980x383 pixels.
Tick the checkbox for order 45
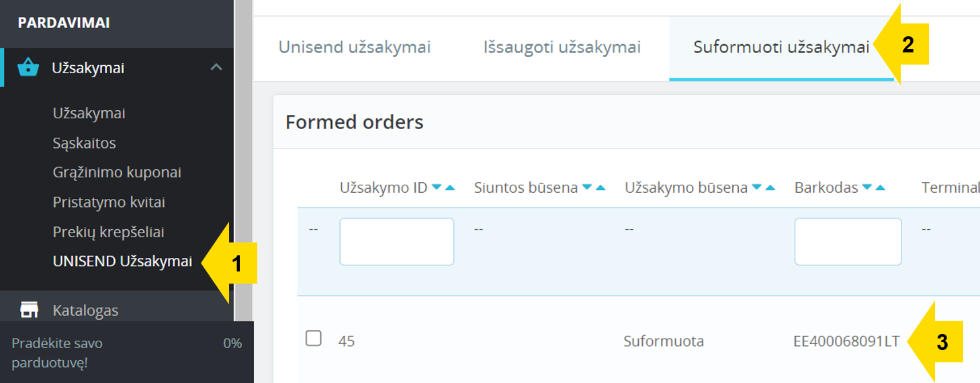[x=314, y=338]
